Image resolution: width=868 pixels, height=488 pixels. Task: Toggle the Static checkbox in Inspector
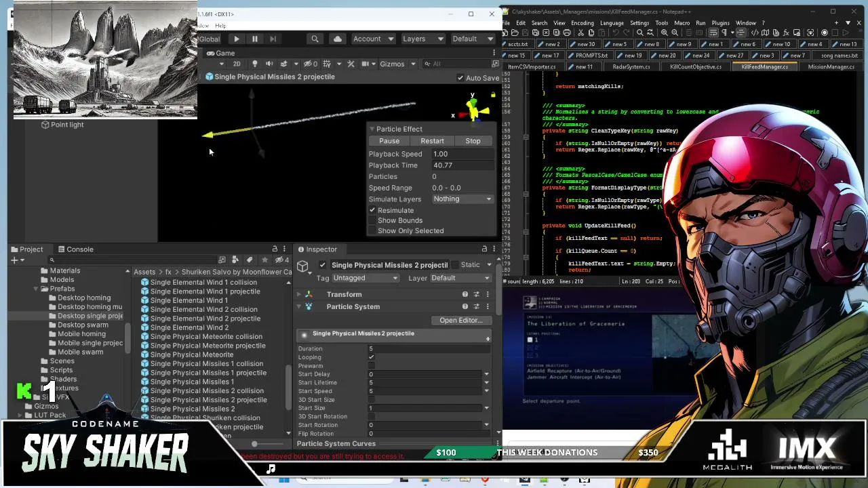[454, 264]
